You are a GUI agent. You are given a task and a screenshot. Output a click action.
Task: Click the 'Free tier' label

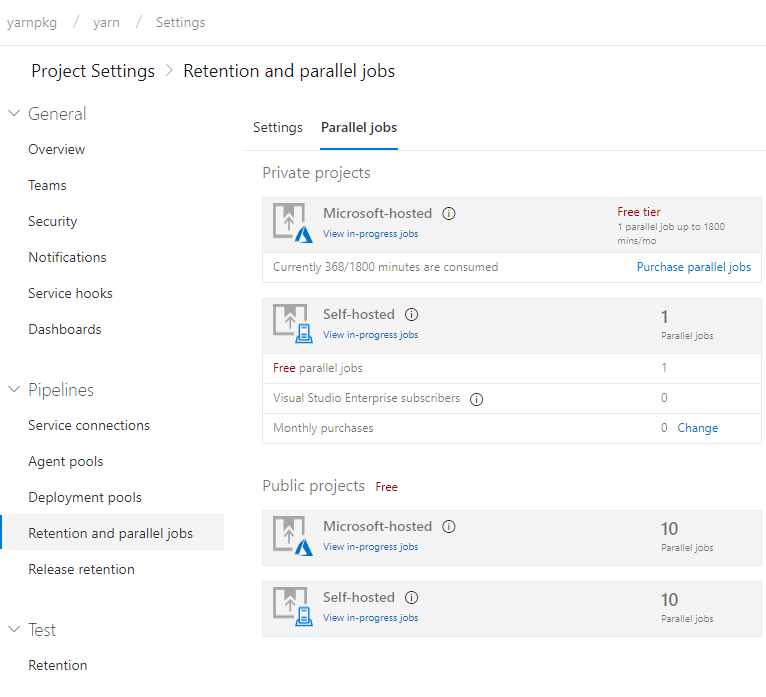tap(638, 212)
